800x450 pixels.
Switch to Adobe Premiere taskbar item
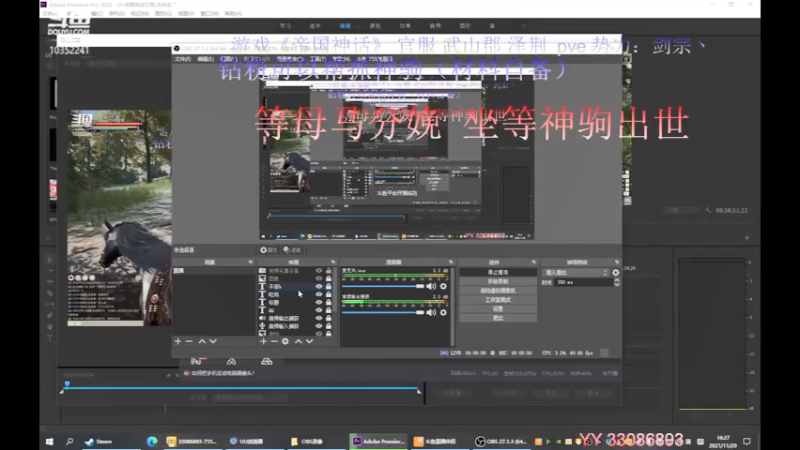coord(379,441)
